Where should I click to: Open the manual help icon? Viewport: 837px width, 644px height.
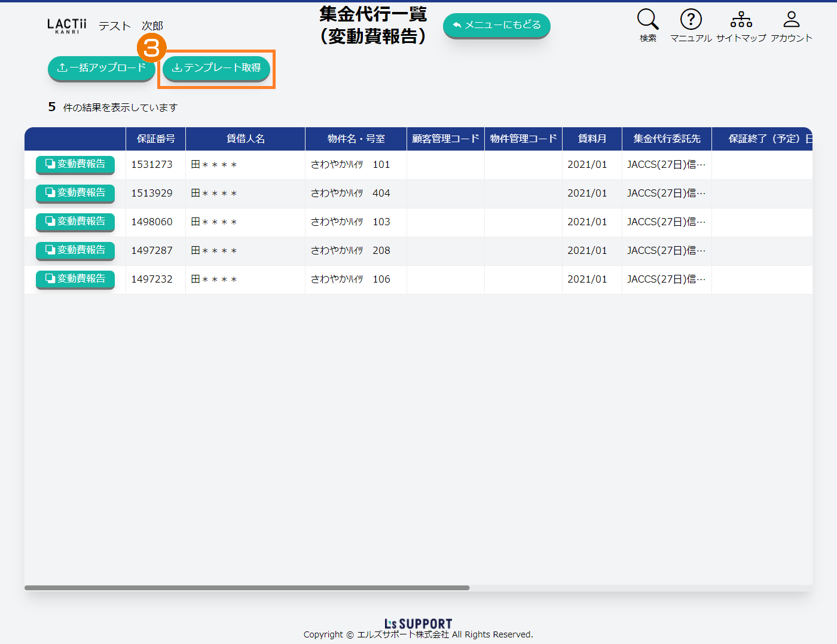coord(691,20)
